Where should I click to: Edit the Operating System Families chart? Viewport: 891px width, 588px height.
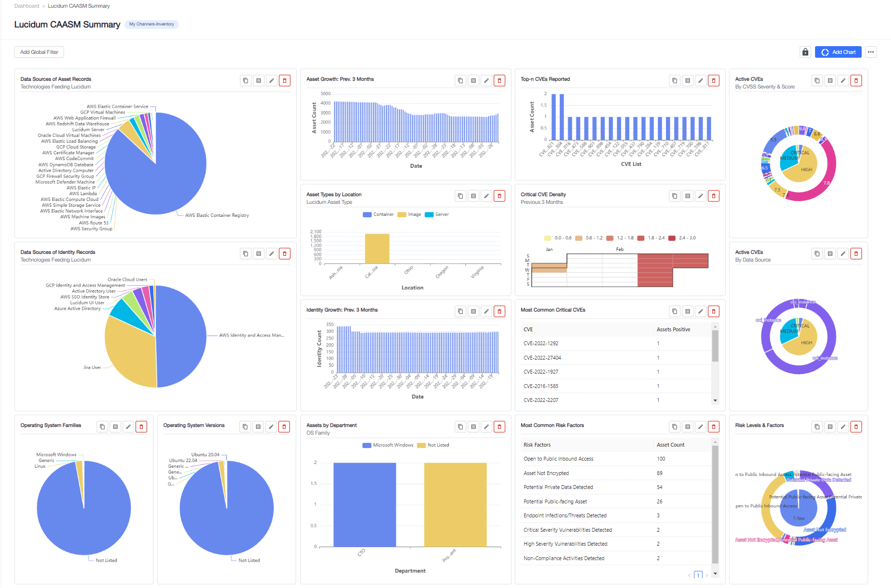click(128, 427)
